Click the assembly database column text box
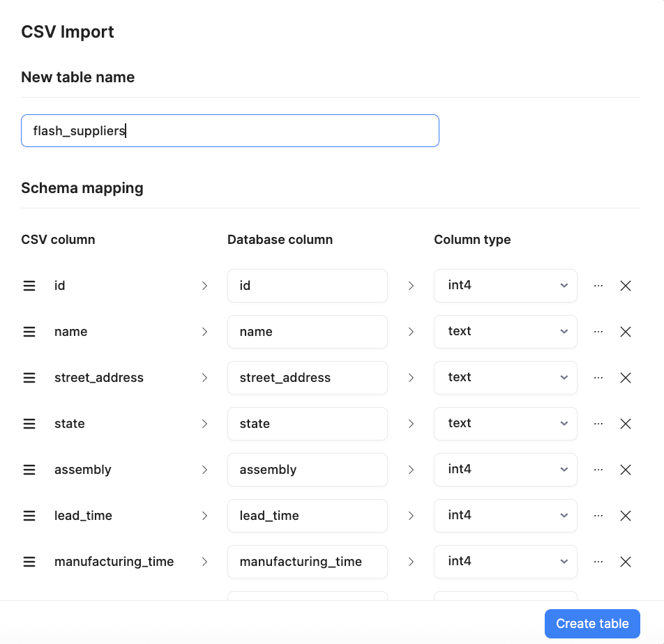 [307, 469]
